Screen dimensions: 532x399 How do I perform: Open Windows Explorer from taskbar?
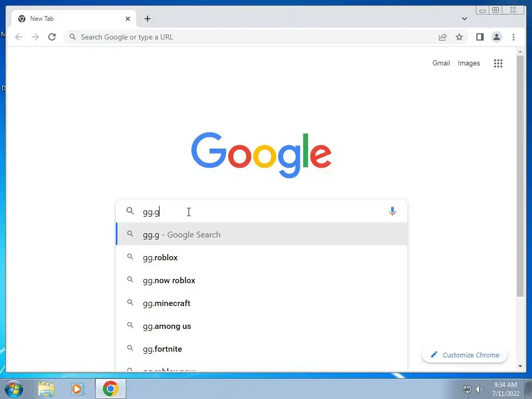(46, 389)
